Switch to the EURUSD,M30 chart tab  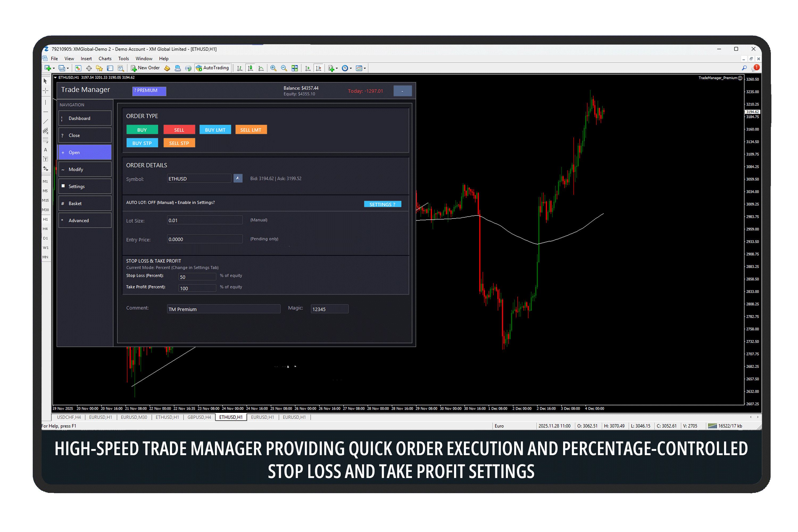tap(134, 417)
